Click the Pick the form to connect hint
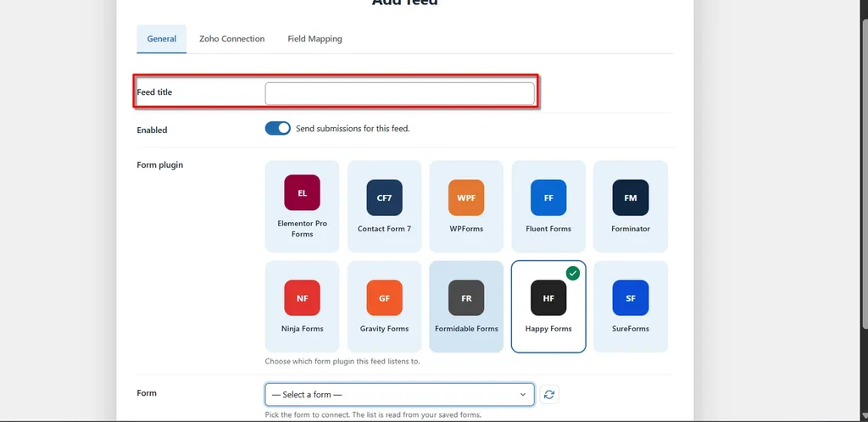This screenshot has width=868, height=422. [x=371, y=415]
